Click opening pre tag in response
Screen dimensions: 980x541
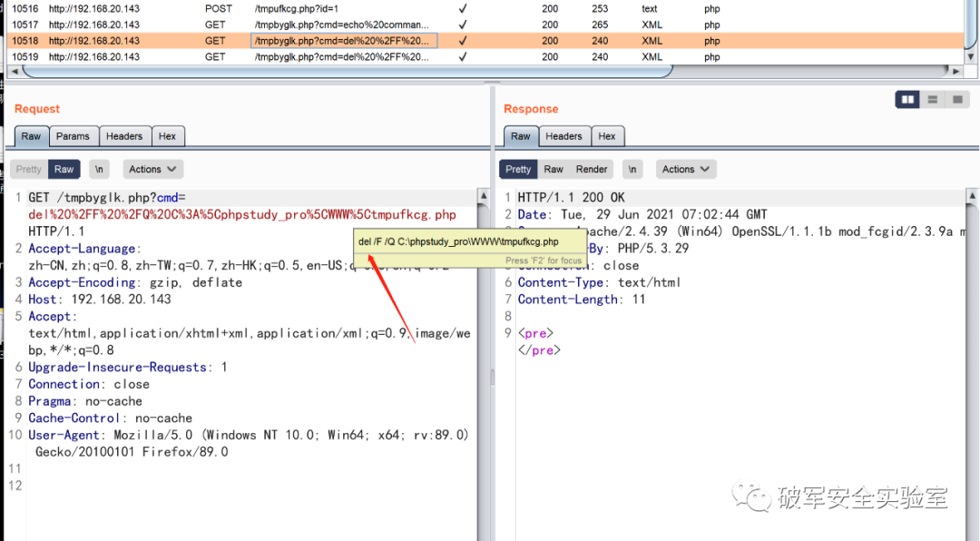(x=535, y=333)
